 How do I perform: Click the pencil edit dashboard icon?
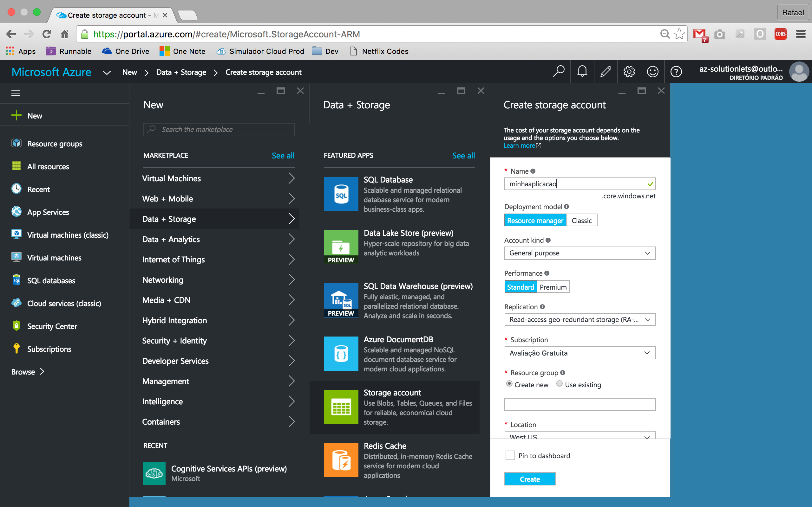[606, 71]
